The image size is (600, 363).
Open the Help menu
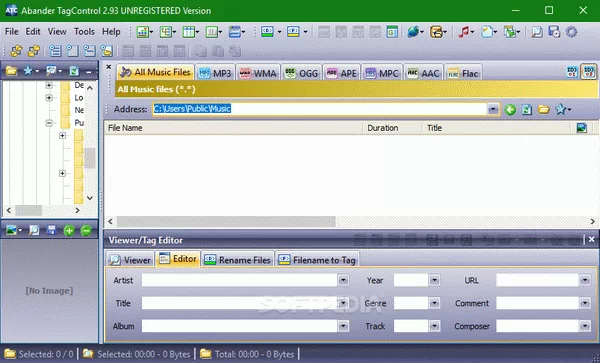click(111, 32)
